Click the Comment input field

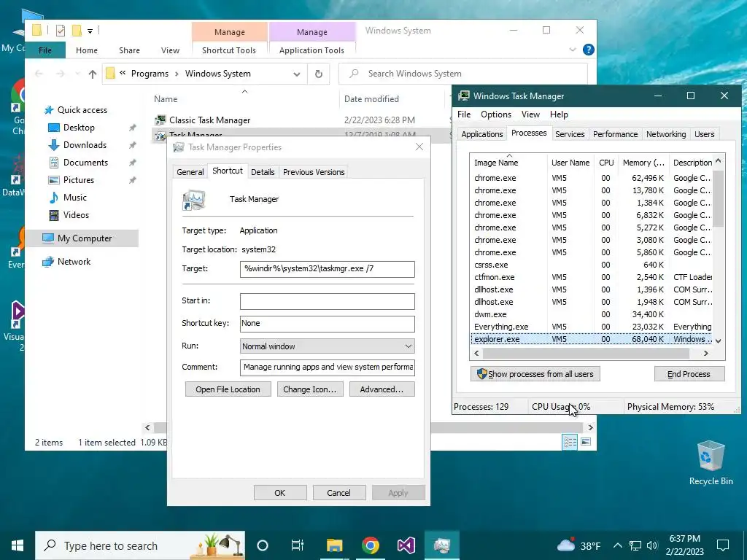pos(328,367)
